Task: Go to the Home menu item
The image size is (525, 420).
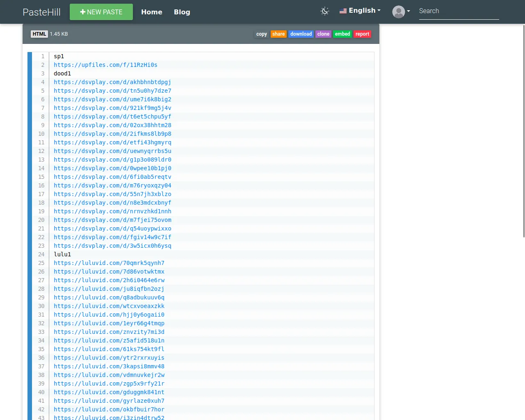Action: (x=152, y=12)
